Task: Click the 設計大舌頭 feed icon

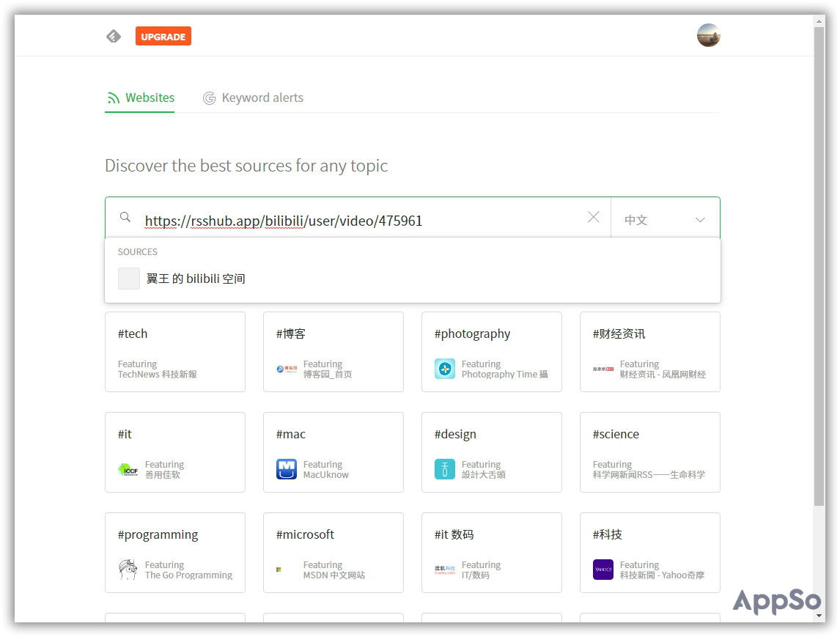Action: click(445, 469)
